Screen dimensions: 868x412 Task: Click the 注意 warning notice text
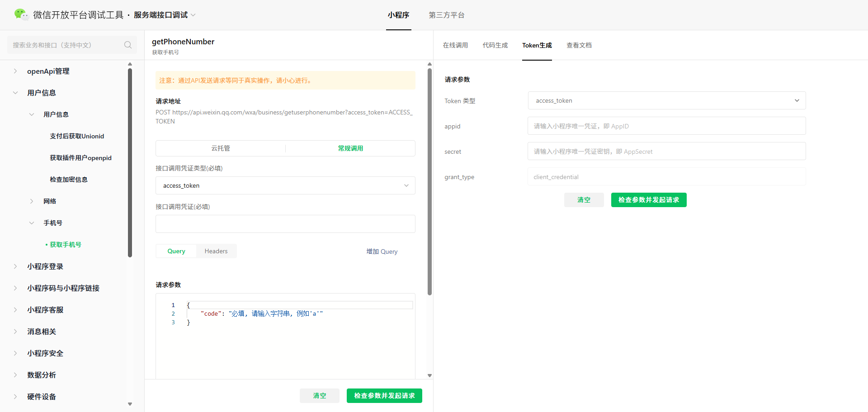click(x=235, y=81)
